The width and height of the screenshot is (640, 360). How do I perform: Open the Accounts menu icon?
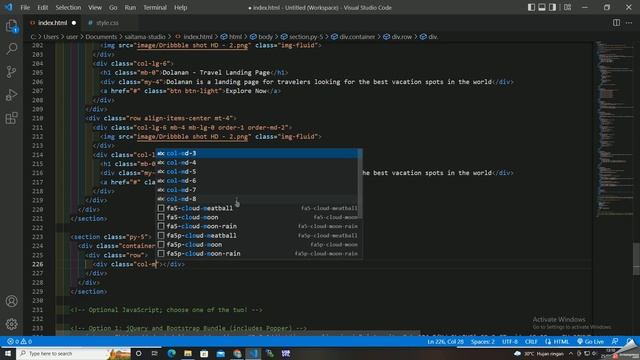coord(11,301)
